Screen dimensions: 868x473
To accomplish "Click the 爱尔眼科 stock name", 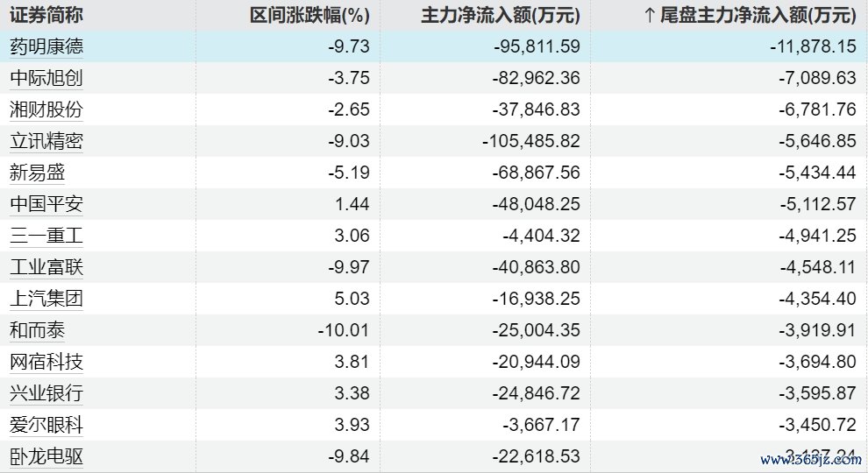I will point(46,425).
